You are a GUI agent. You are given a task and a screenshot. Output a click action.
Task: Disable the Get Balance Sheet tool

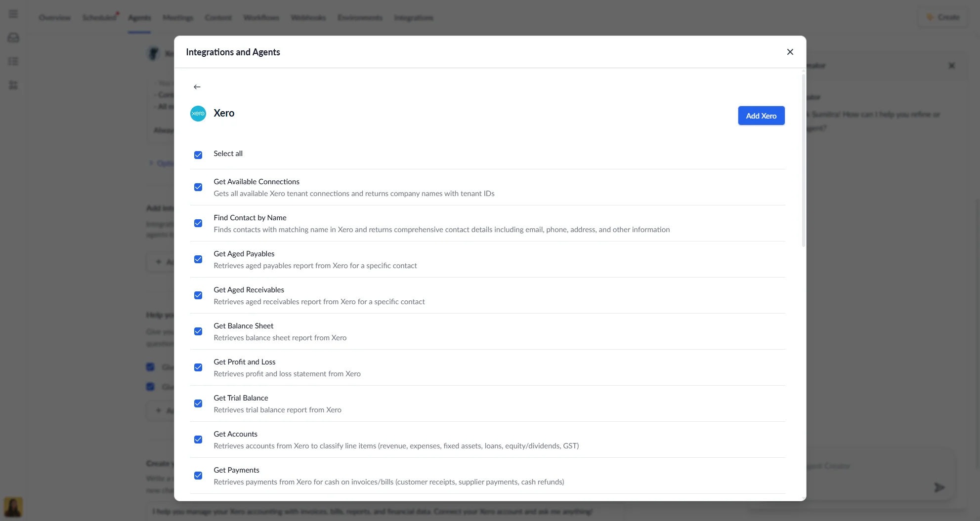click(x=198, y=331)
